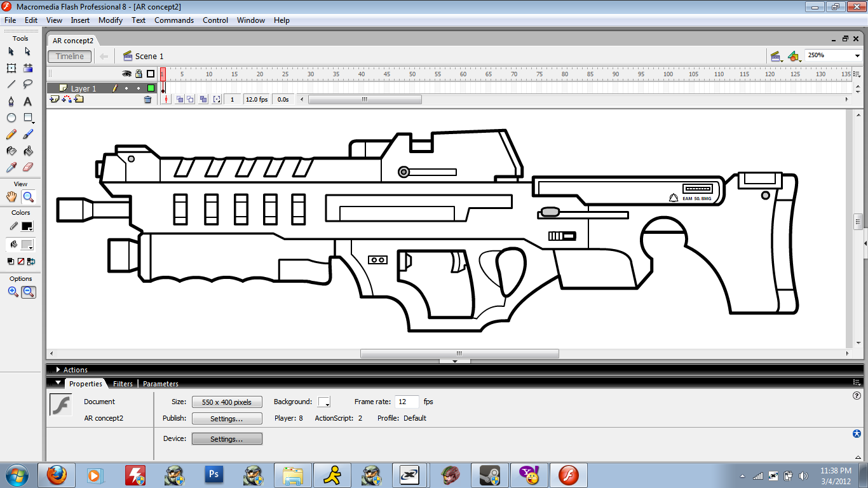Choose the Paint Bucket tool
Viewport: 868px width, 488px height.
(28, 151)
